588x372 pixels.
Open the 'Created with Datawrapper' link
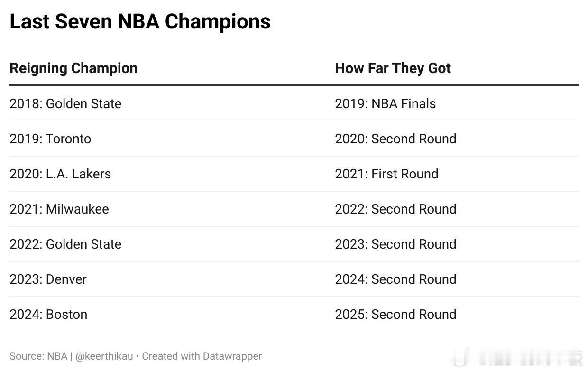click(202, 356)
